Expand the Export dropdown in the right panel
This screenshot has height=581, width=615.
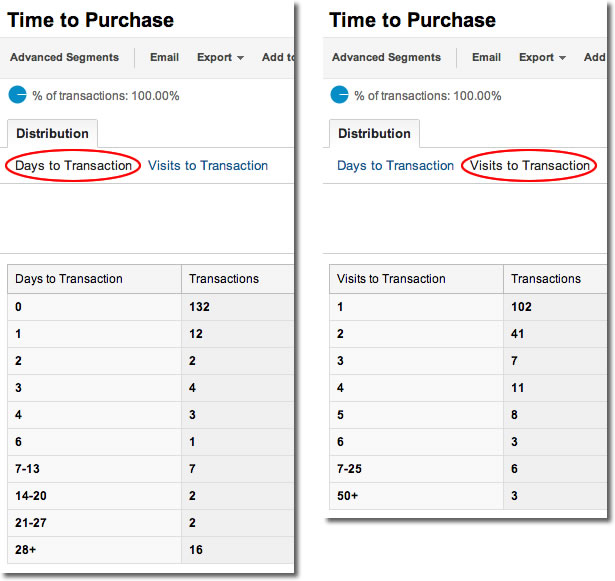tap(542, 58)
